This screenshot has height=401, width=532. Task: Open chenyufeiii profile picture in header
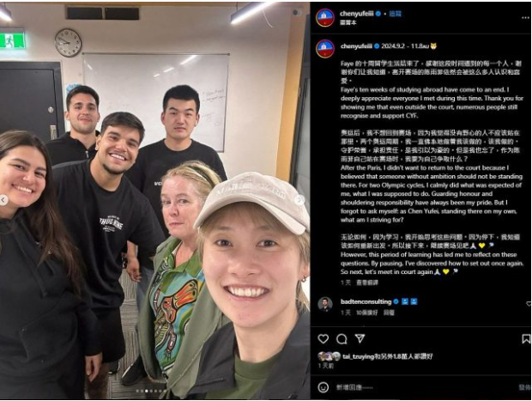325,18
